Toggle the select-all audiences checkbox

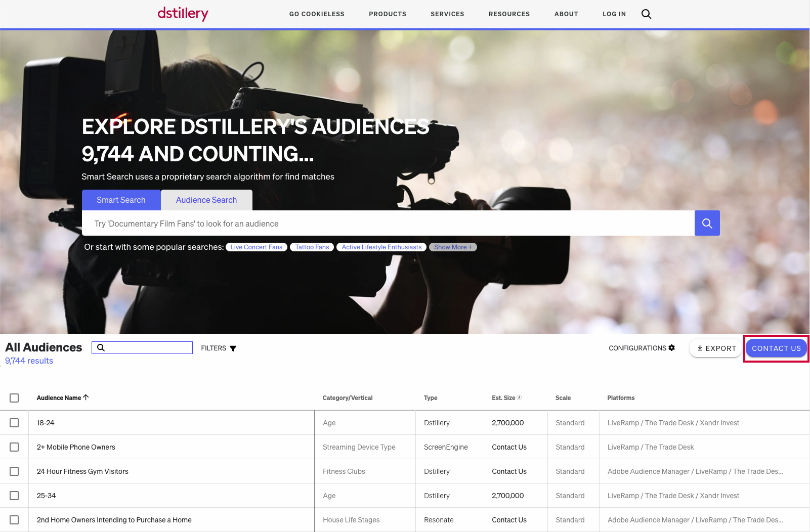tap(14, 398)
